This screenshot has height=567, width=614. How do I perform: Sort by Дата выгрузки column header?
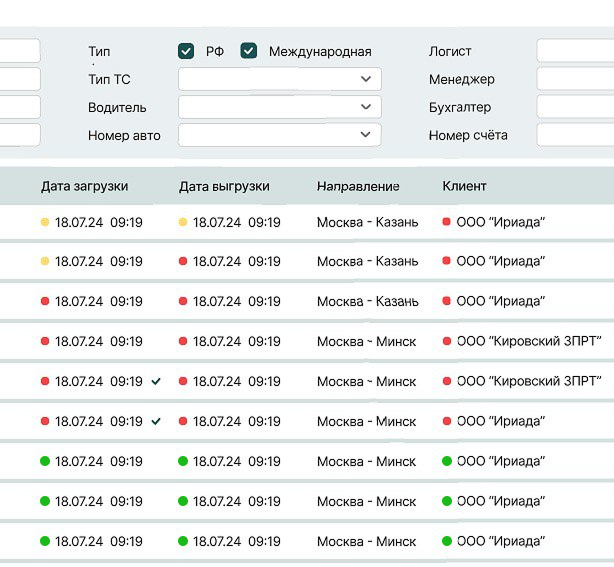tap(224, 186)
